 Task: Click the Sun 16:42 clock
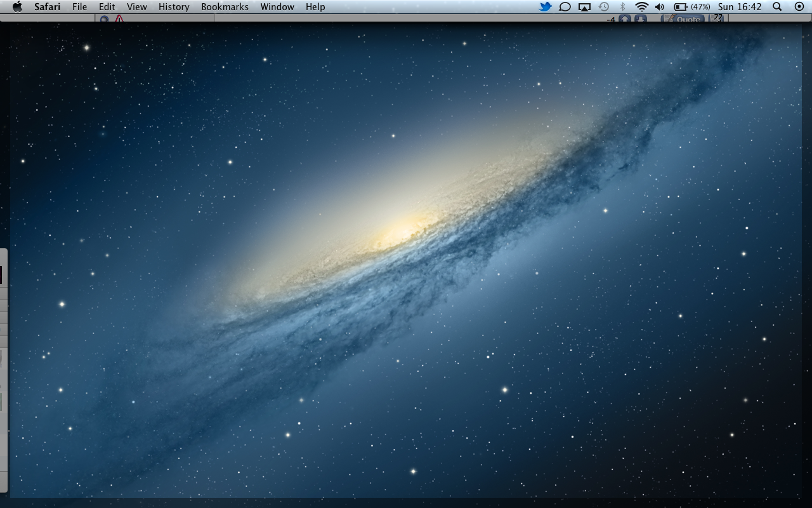pos(740,7)
